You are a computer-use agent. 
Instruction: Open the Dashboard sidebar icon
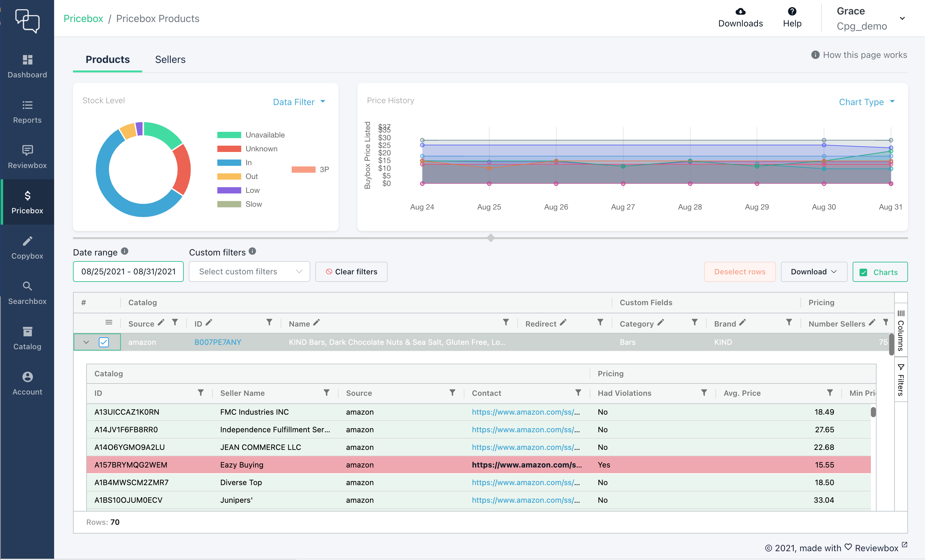point(27,60)
